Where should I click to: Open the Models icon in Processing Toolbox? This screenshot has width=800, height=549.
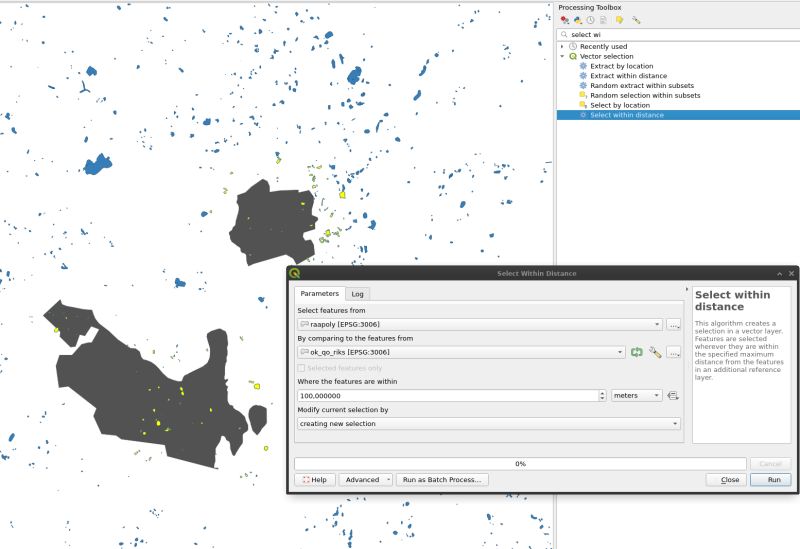click(x=565, y=20)
